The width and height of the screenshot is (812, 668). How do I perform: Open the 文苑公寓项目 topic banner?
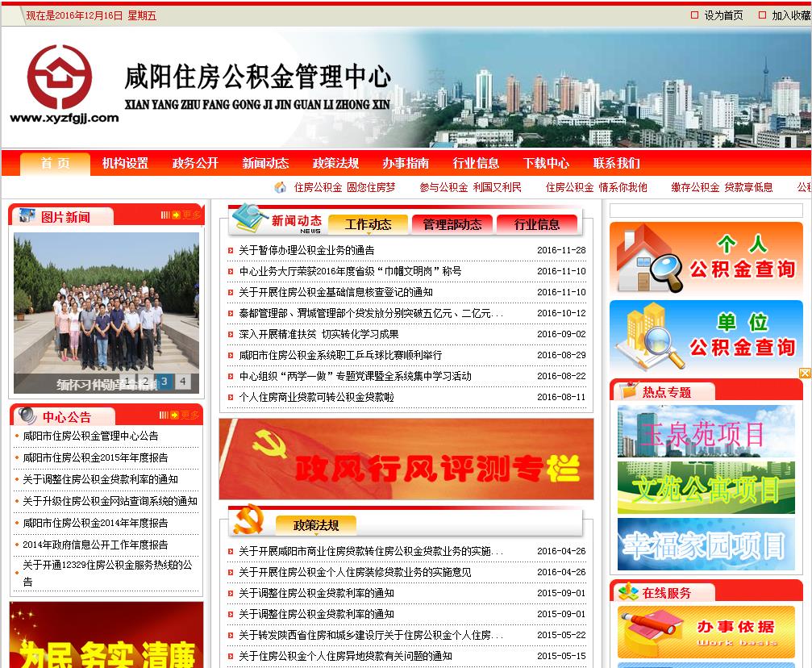coord(706,487)
